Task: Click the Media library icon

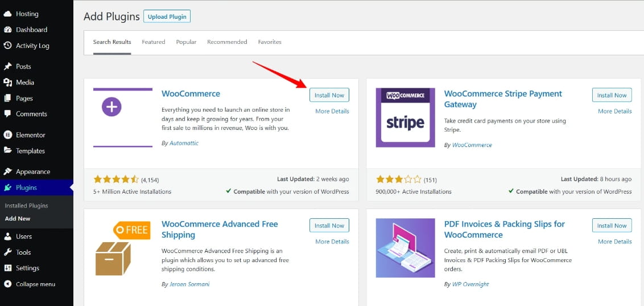Action: point(7,82)
